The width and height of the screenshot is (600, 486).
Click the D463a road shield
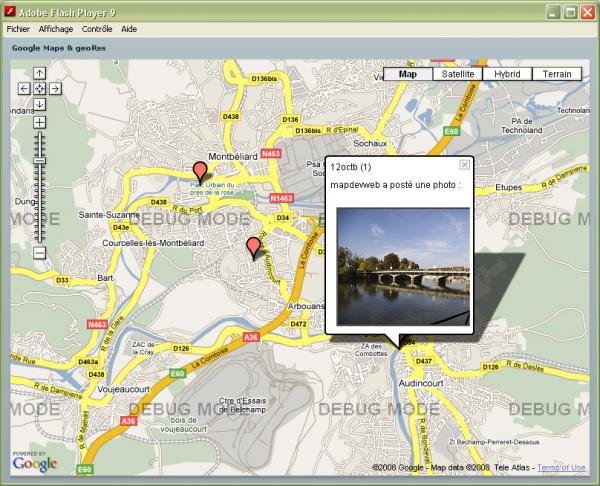pos(88,362)
